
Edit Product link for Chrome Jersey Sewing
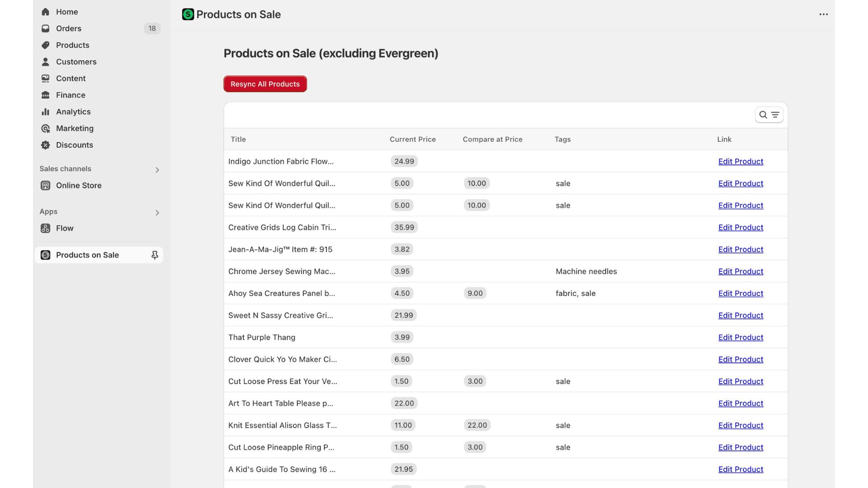pos(741,272)
